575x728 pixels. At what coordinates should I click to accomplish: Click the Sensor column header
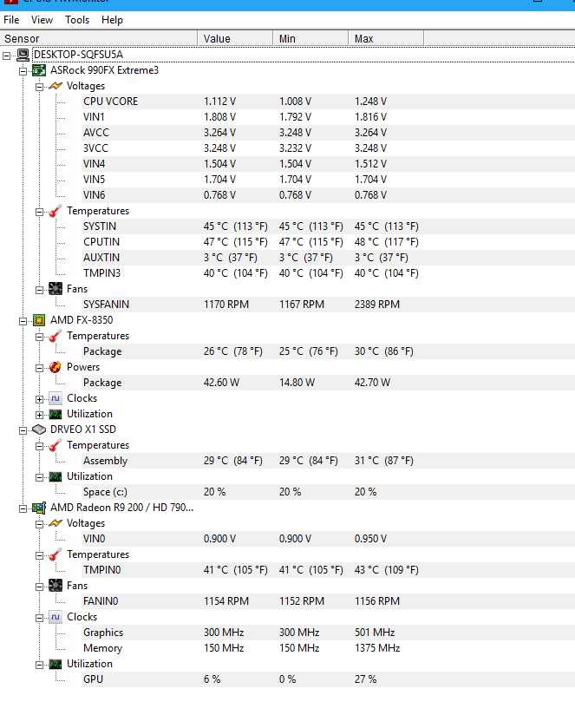[x=98, y=38]
